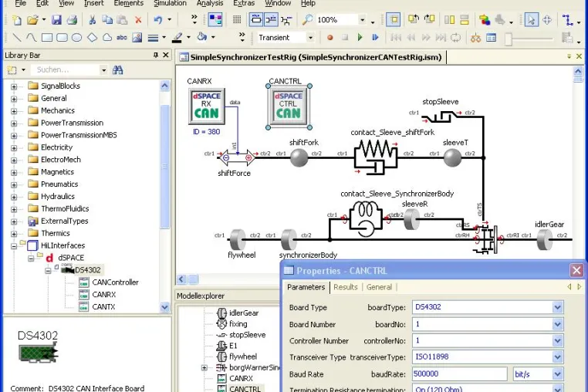Image resolution: width=588 pixels, height=392 pixels.
Task: Click the insert picture tool icon
Action: point(137,38)
